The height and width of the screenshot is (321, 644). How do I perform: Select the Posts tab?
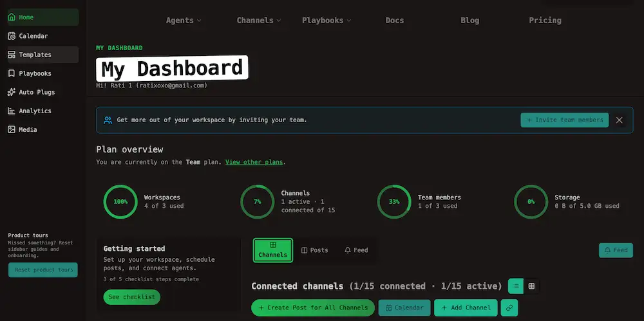[x=315, y=250]
